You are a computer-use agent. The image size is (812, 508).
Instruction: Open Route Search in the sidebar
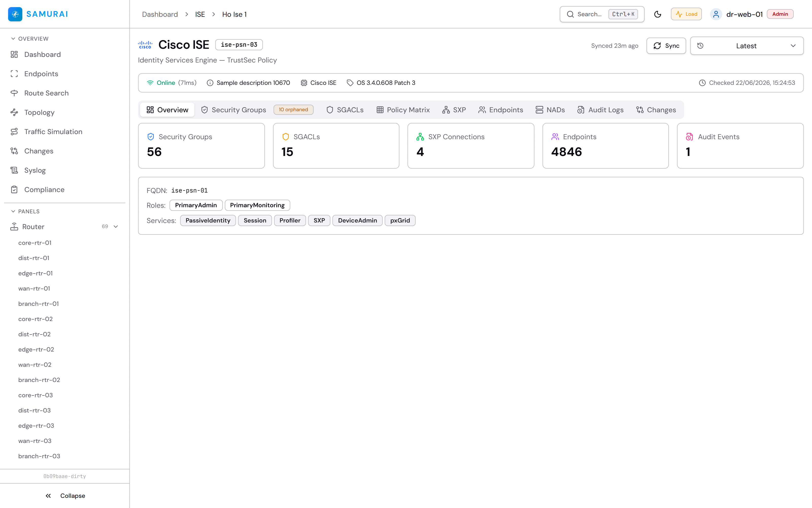coord(64,93)
